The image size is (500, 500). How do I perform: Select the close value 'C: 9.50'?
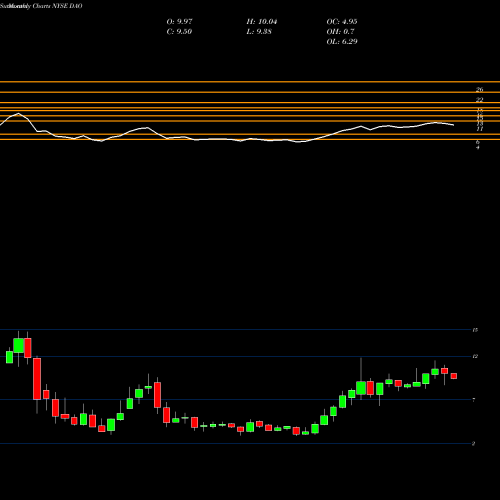(x=179, y=32)
